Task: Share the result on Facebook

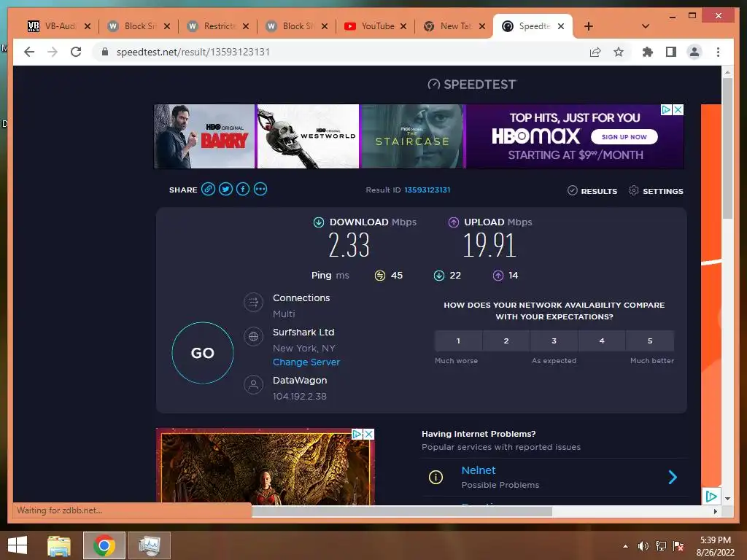Action: coord(243,189)
